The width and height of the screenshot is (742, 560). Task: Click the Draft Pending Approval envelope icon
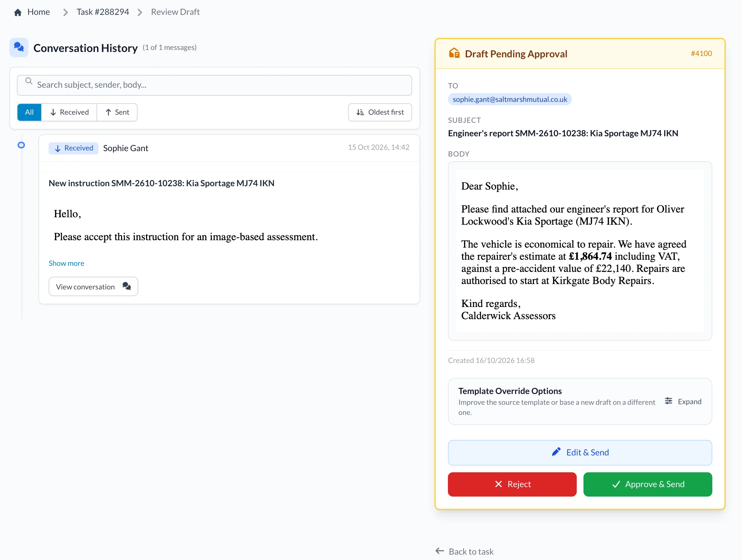[x=454, y=53]
